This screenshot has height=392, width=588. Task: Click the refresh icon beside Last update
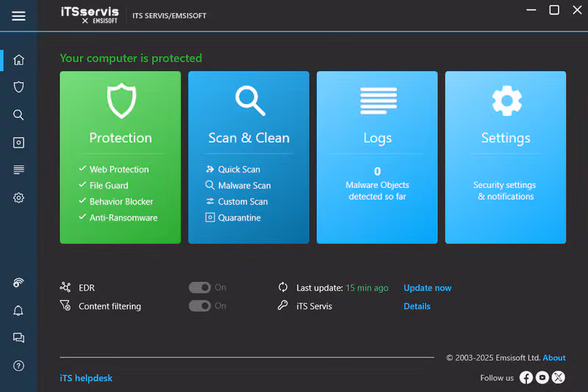283,287
